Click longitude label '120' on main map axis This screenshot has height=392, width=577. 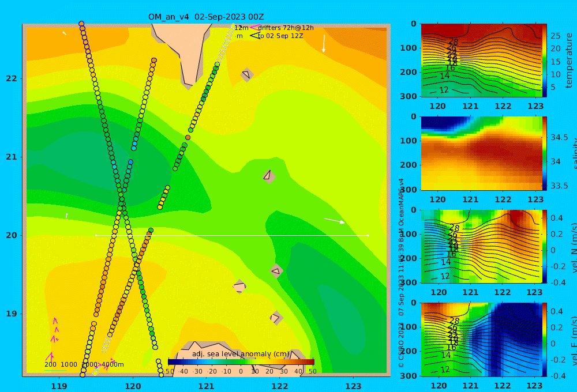coord(133,386)
